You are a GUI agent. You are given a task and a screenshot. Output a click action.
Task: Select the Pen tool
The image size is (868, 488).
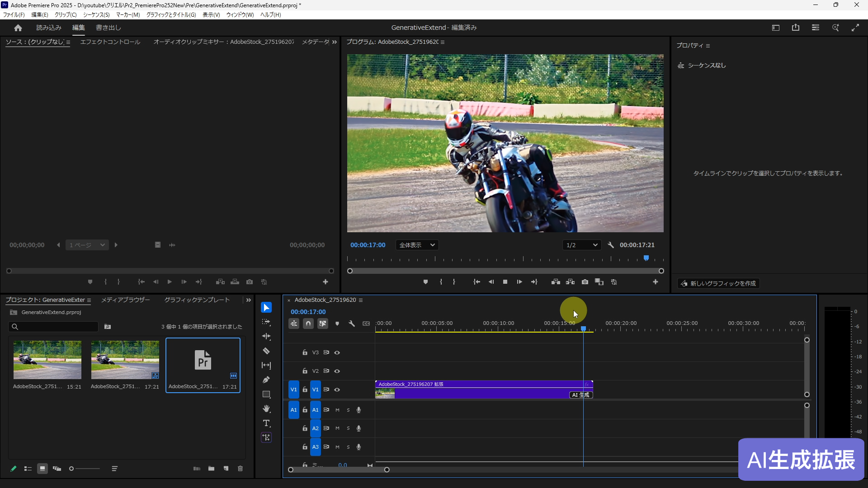266,380
